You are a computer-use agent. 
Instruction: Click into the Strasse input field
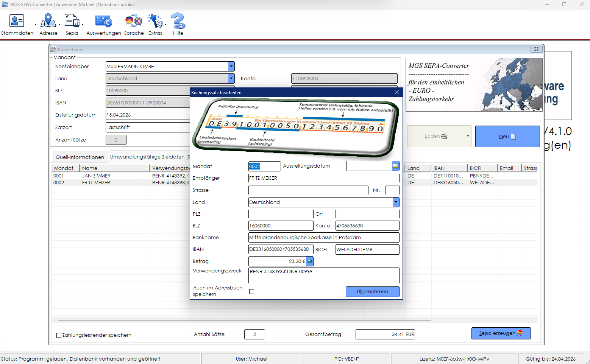pos(308,190)
